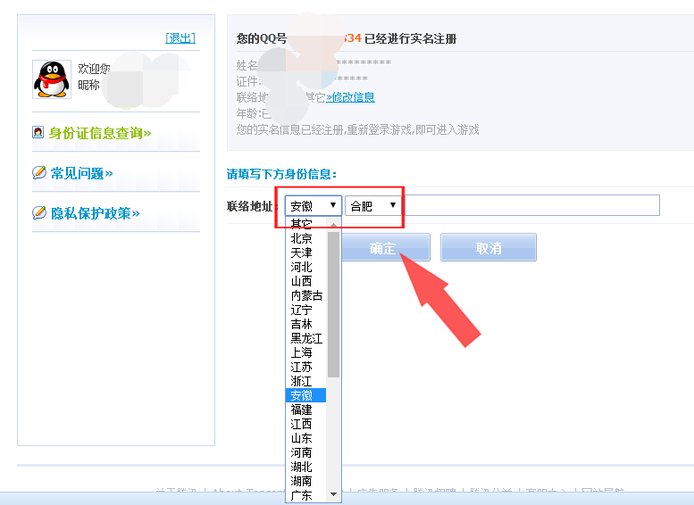The width and height of the screenshot is (694, 505).
Task: Select 江苏 in the province list
Action: click(x=306, y=366)
